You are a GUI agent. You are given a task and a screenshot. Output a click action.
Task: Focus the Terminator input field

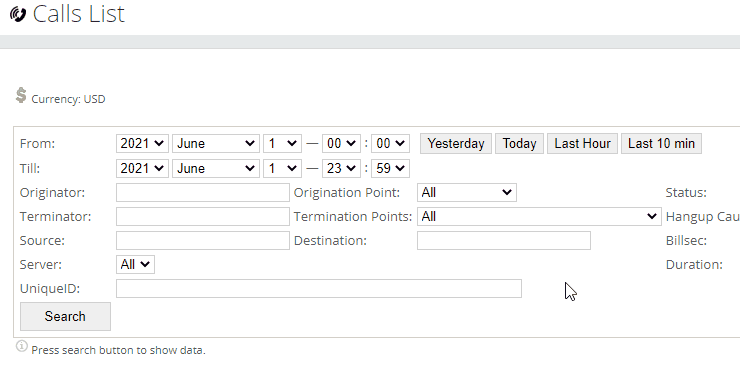pos(202,217)
